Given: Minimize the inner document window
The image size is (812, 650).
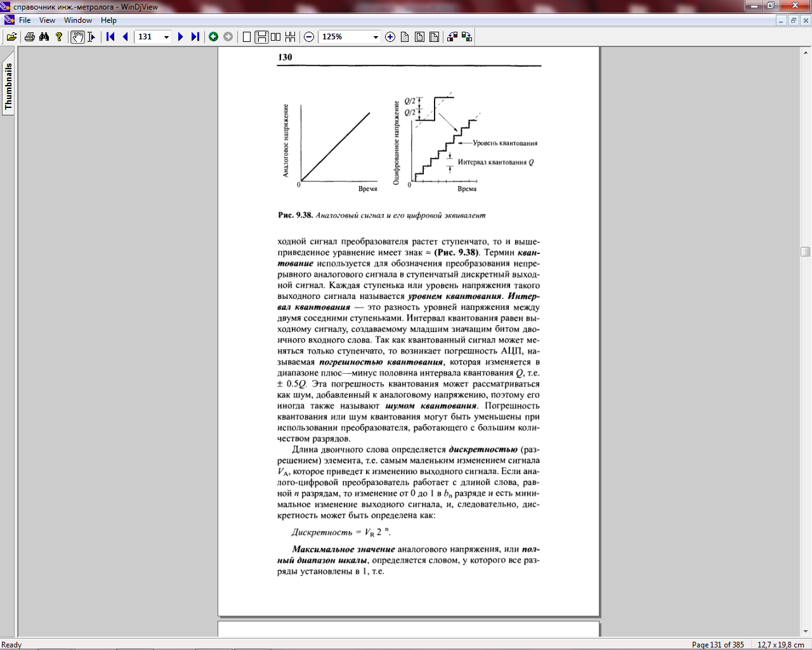Looking at the screenshot, I should point(782,20).
